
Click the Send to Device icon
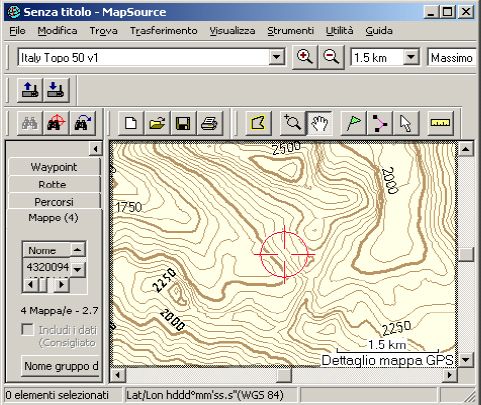30,90
